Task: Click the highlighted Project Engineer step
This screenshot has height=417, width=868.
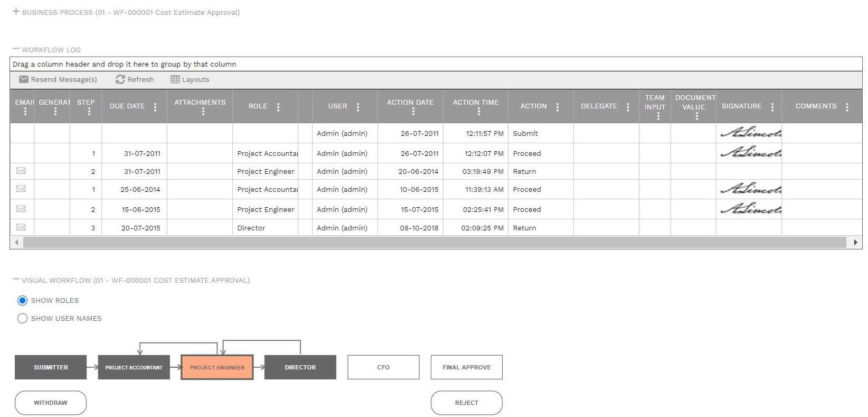Action: click(217, 367)
